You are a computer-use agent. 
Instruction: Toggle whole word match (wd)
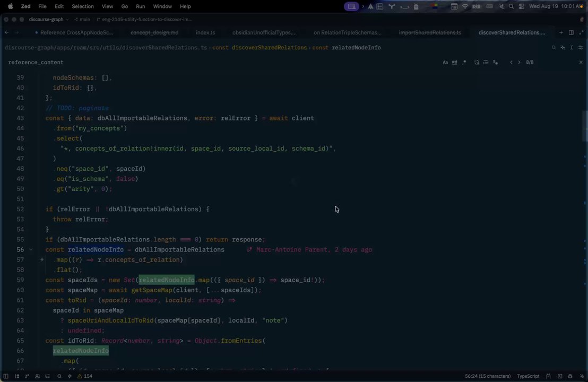point(454,62)
